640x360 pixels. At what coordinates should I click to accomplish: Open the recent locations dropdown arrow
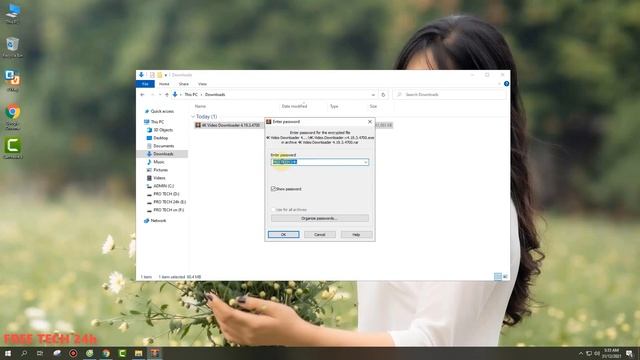[x=160, y=95]
